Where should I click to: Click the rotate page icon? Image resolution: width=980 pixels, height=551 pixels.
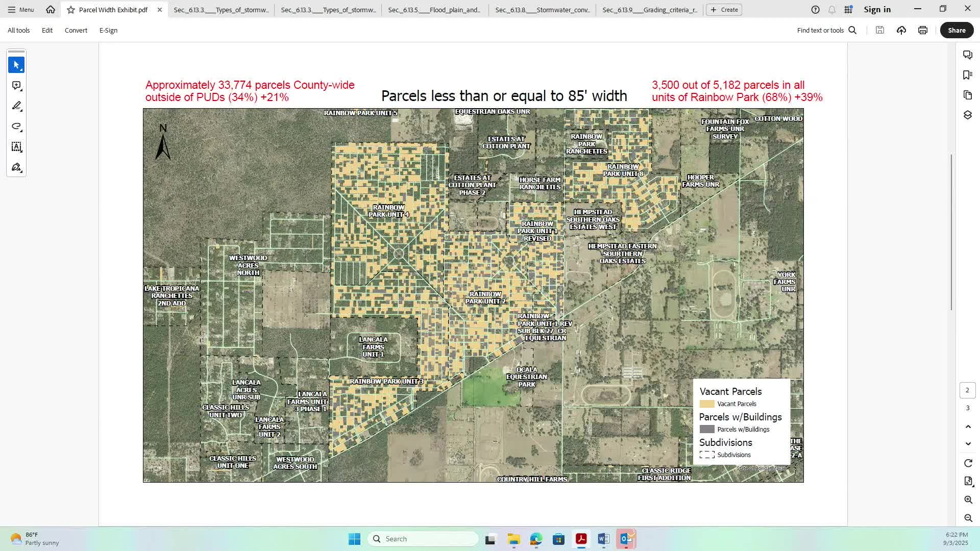[x=968, y=463]
